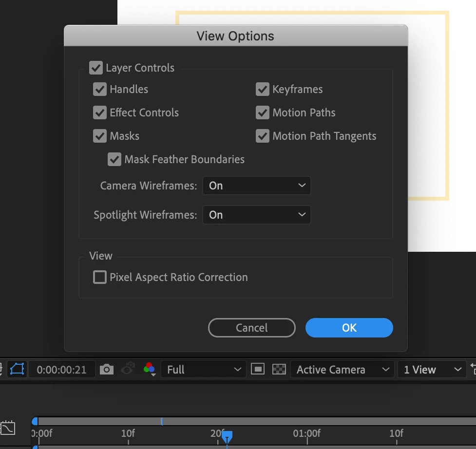
Task: Open the Camera Wireframes dropdown
Action: (257, 186)
